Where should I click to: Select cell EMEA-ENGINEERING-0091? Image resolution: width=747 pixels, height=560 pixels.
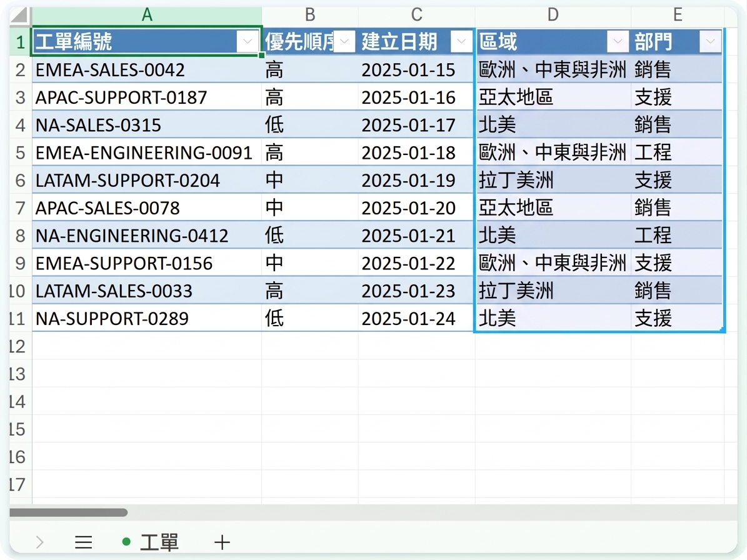pos(147,152)
